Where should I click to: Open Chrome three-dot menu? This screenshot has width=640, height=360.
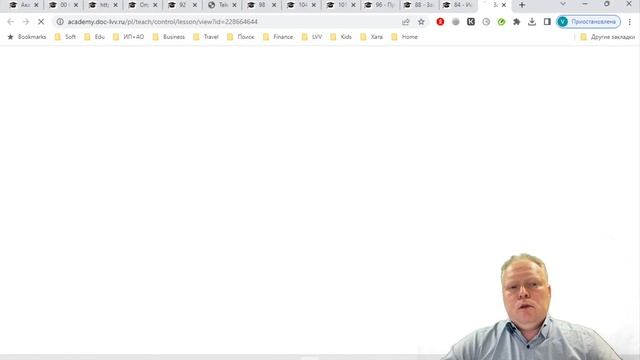630,22
